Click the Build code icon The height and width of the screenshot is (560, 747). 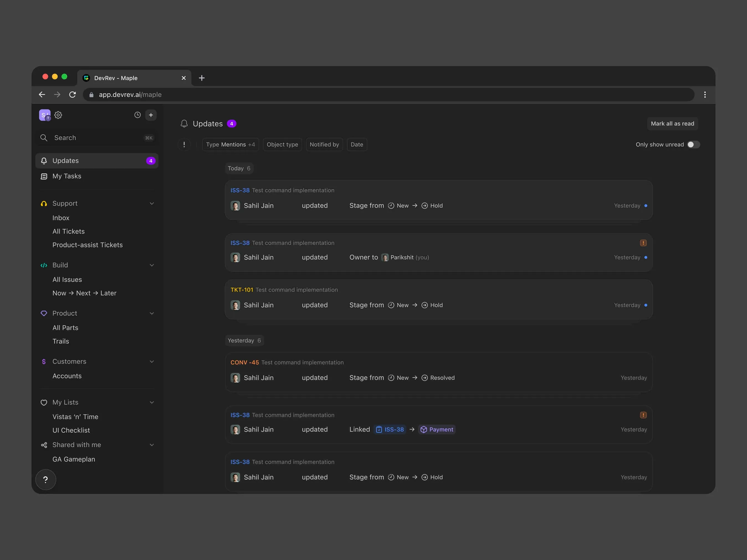tap(44, 265)
